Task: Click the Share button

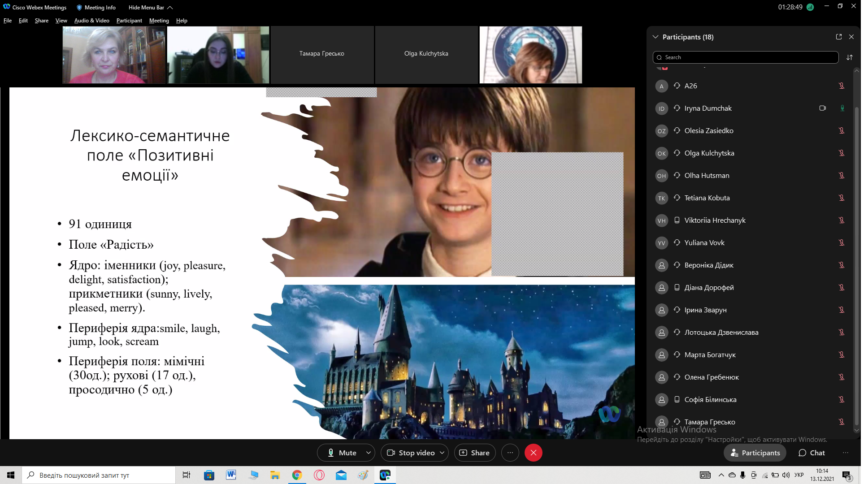Action: pyautogui.click(x=475, y=453)
